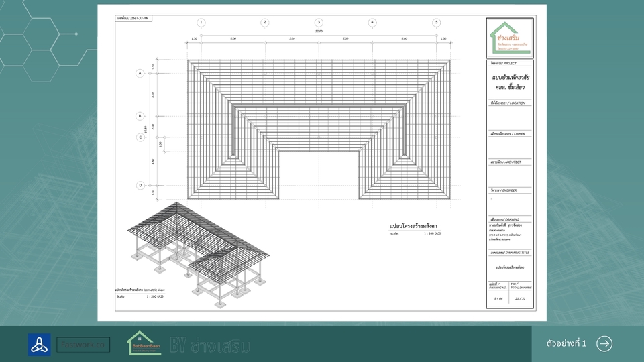Click grid bubble A on left
This screenshot has width=644, height=362.
pos(140,72)
